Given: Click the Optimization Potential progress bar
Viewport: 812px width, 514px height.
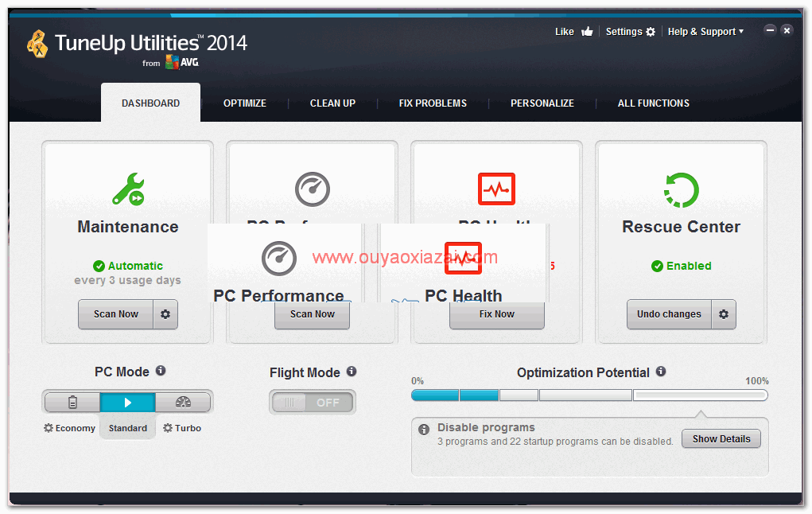Looking at the screenshot, I should tap(589, 395).
